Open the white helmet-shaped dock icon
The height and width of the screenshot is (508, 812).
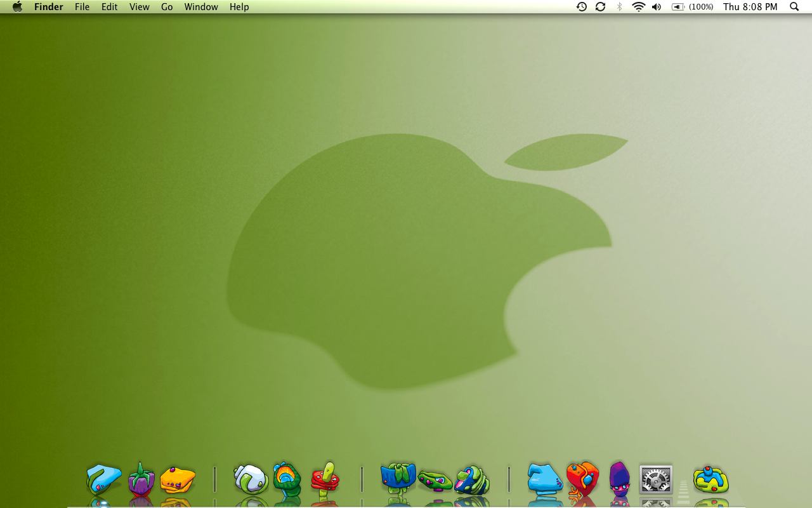coord(251,479)
